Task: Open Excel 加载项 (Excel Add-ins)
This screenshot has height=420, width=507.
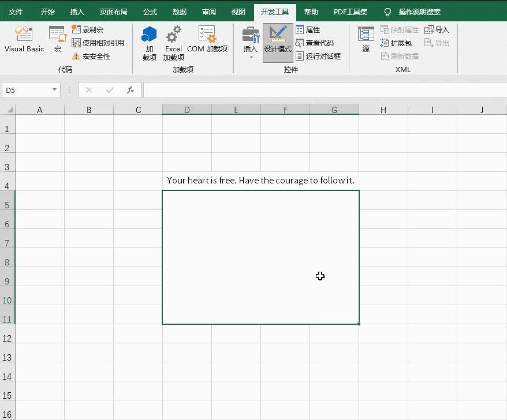Action: [173, 42]
